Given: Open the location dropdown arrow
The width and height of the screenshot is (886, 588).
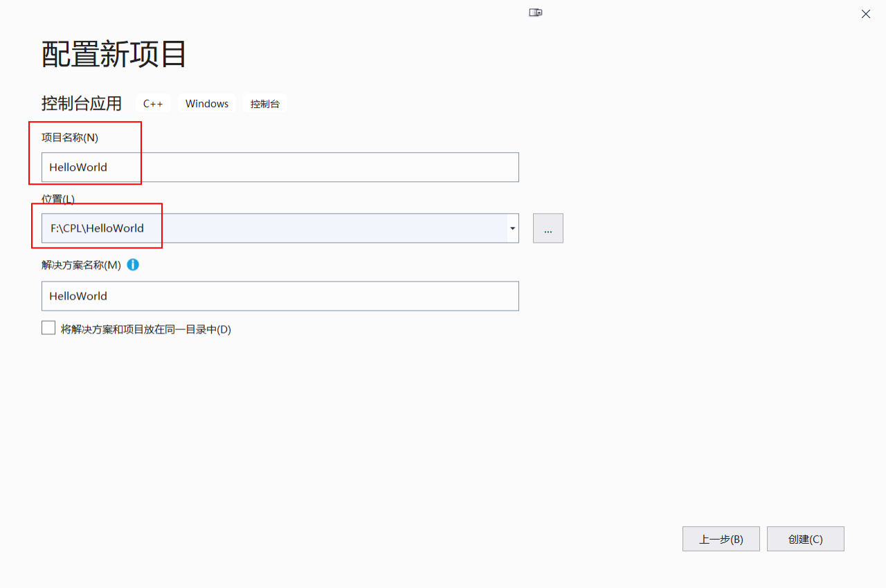Looking at the screenshot, I should click(x=512, y=228).
